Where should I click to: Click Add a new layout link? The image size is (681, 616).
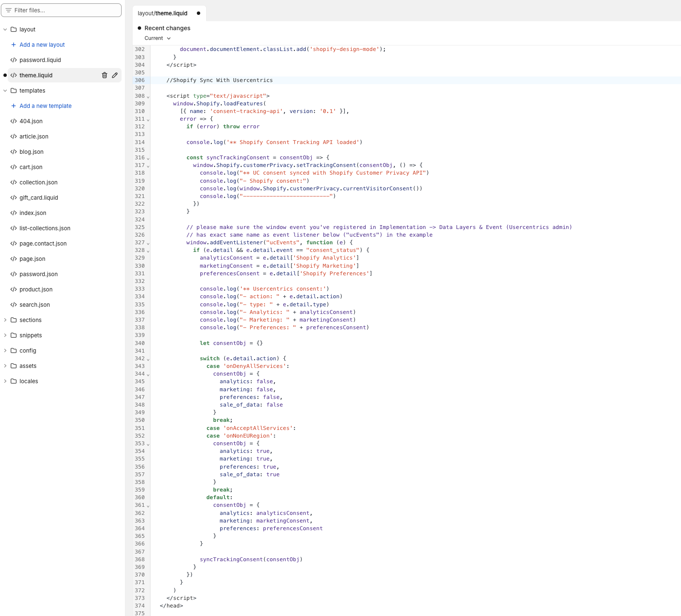[42, 45]
